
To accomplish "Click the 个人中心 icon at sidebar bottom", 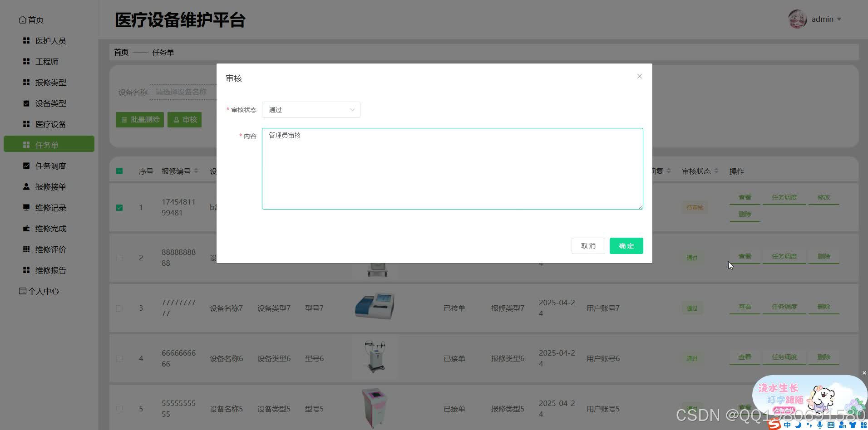I will coord(22,291).
